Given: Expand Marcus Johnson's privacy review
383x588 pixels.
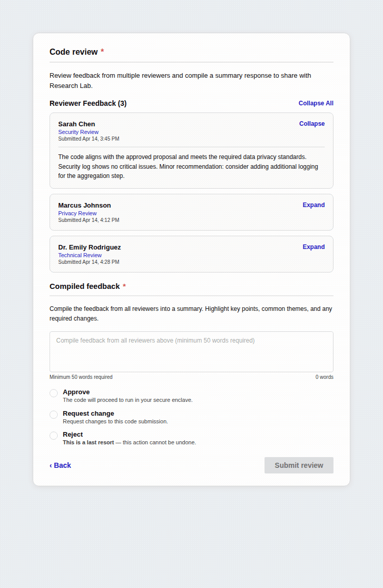Looking at the screenshot, I should pyautogui.click(x=314, y=205).
